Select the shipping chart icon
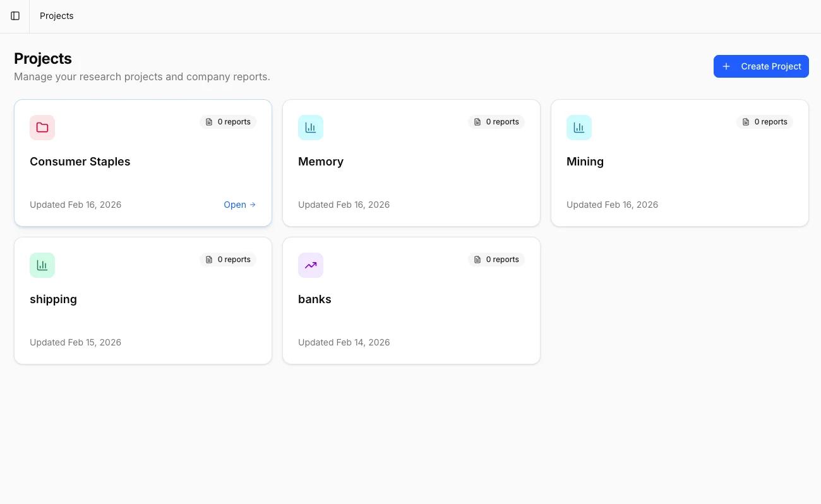The width and height of the screenshot is (821, 504). [x=42, y=265]
